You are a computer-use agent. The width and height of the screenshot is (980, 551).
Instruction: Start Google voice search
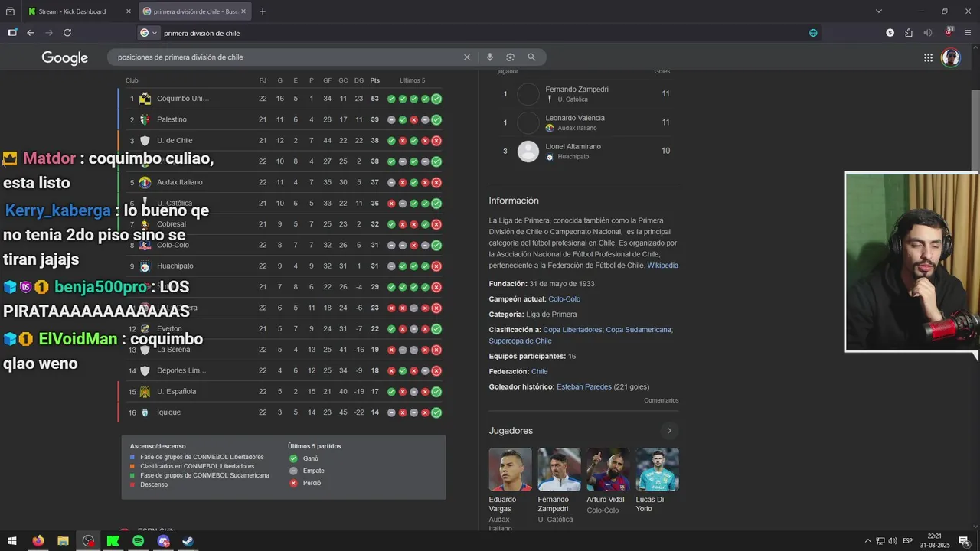(490, 57)
